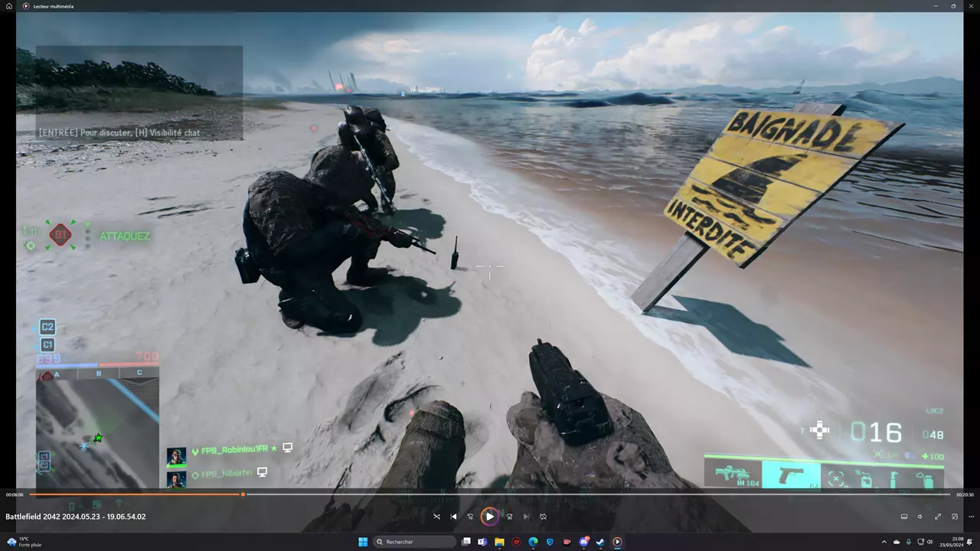Play the Battlefield 2042 video
Image resolution: width=980 pixels, height=551 pixels.
tap(489, 517)
